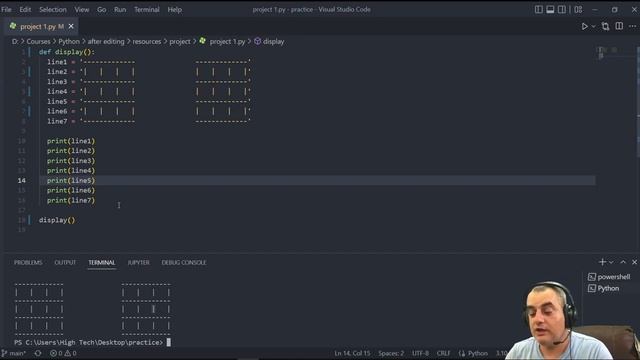The height and width of the screenshot is (360, 640).
Task: Click the print(line7) line in editor
Action: [x=71, y=200]
